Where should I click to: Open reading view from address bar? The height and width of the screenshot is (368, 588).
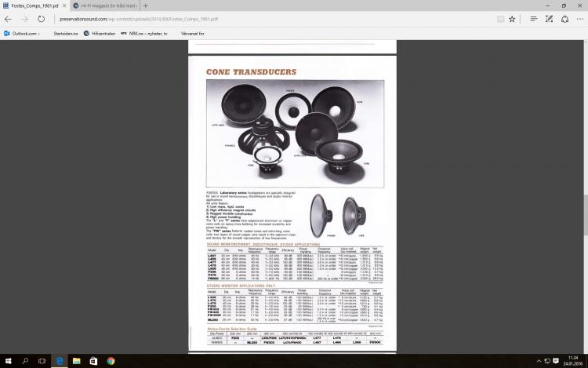coord(500,19)
